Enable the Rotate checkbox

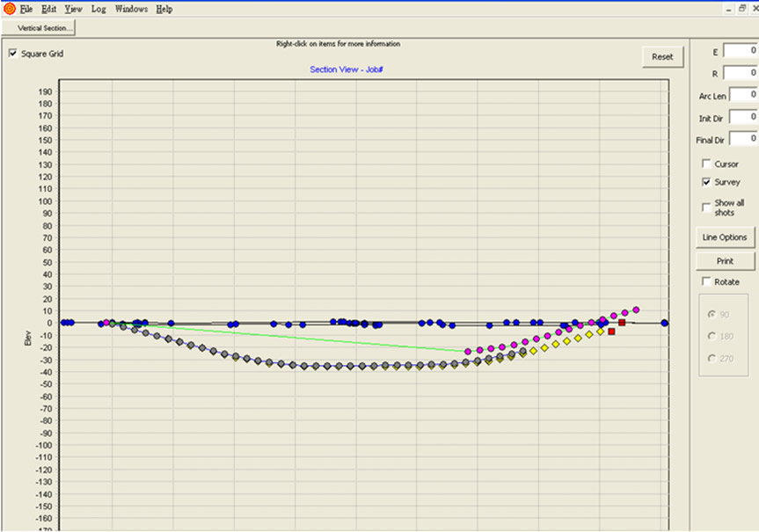pos(706,281)
